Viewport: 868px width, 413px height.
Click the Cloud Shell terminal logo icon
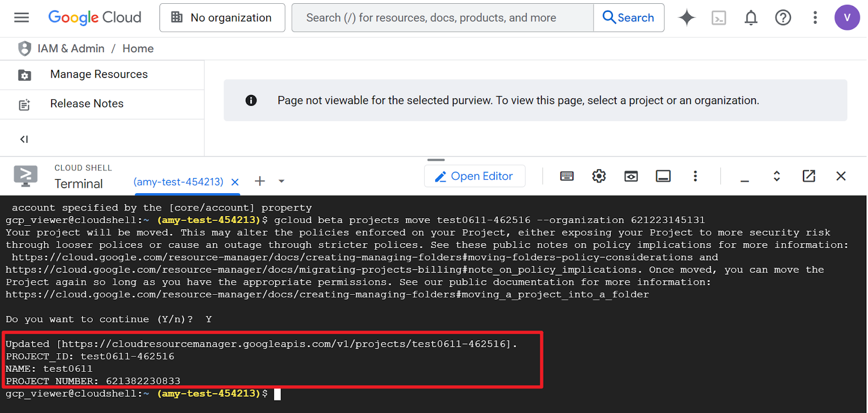click(25, 176)
